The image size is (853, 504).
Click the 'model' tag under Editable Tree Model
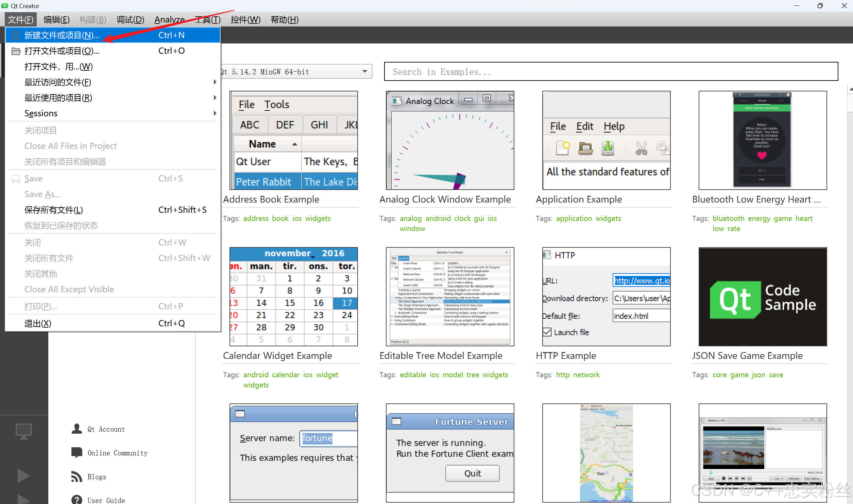453,375
